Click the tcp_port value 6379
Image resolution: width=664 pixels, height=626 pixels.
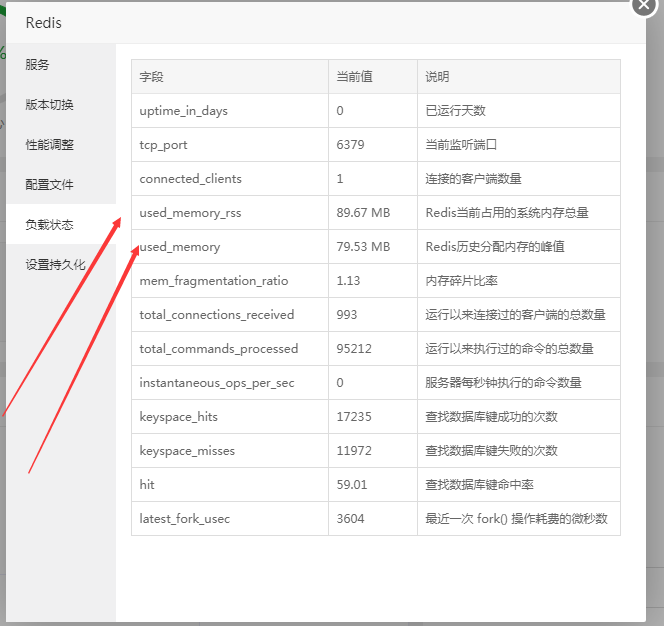tap(351, 145)
